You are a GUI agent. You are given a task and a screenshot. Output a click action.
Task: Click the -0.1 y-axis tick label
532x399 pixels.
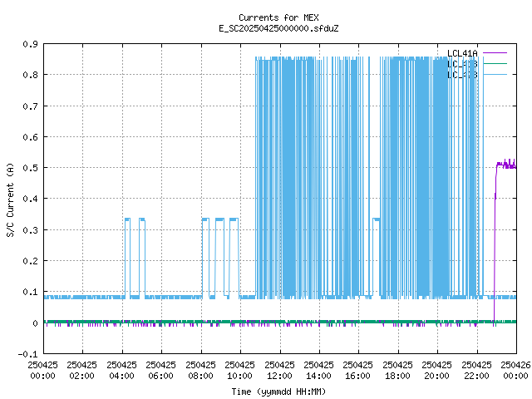27,354
